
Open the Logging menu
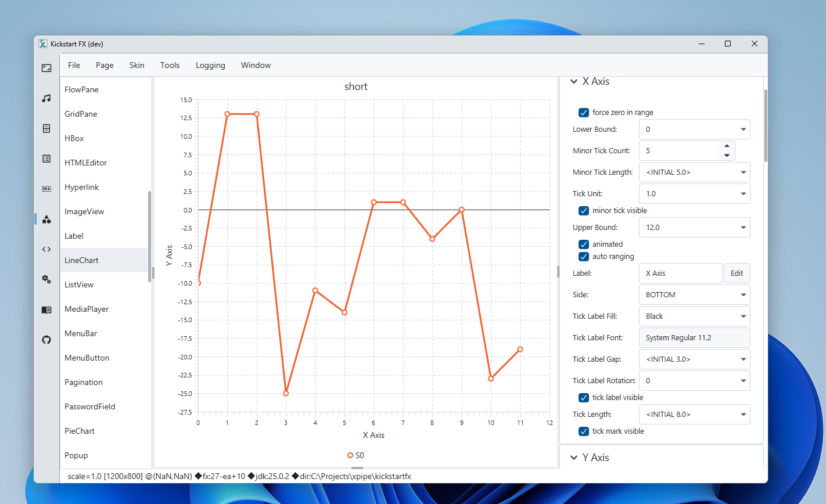coord(210,65)
